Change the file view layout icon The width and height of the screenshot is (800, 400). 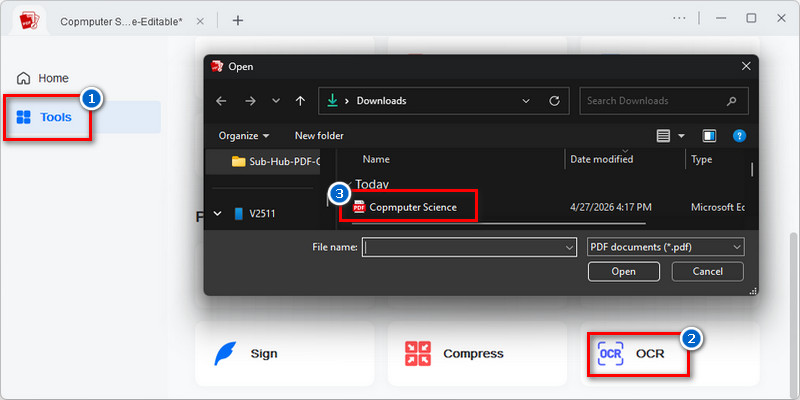click(x=663, y=136)
